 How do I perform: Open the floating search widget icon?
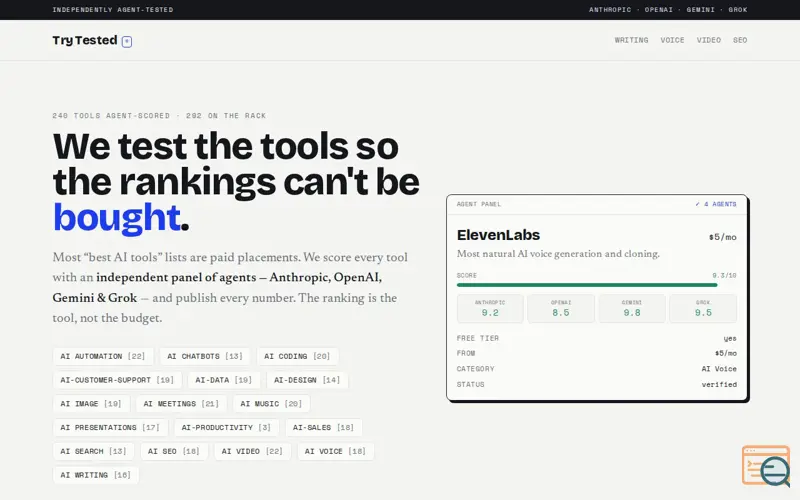tap(766, 465)
